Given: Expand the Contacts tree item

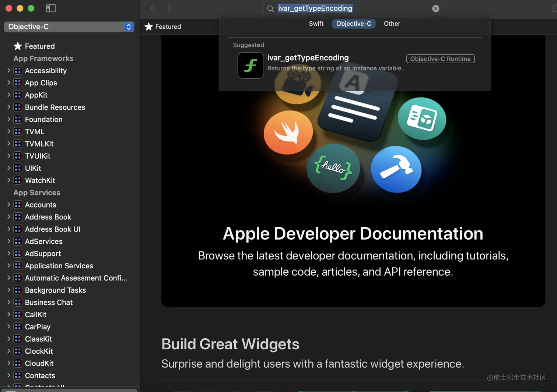Looking at the screenshot, I should click(8, 375).
